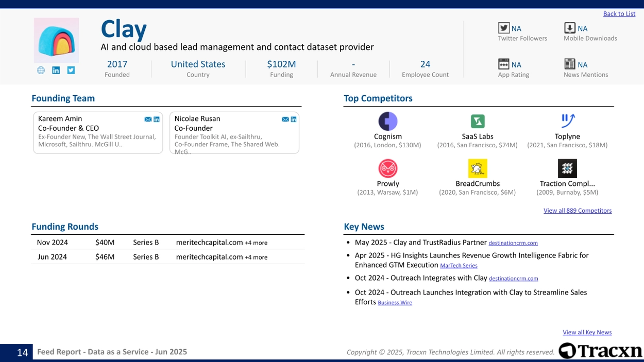Screen dimensions: 644x362
Task: Click the Feed Report footer title
Action: coord(112,352)
